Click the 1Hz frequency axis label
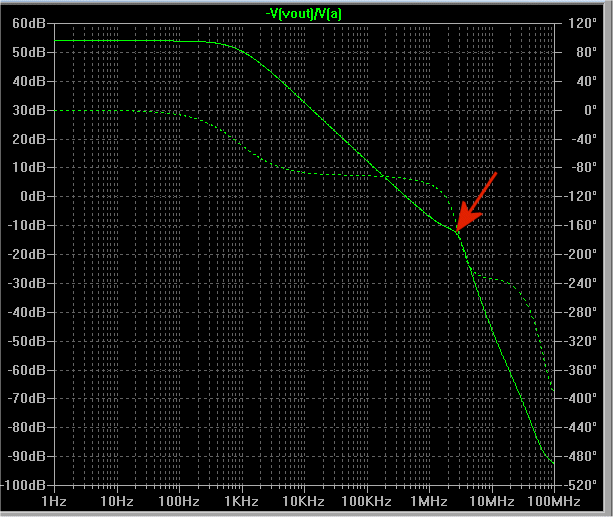The height and width of the screenshot is (517, 613). [54, 501]
